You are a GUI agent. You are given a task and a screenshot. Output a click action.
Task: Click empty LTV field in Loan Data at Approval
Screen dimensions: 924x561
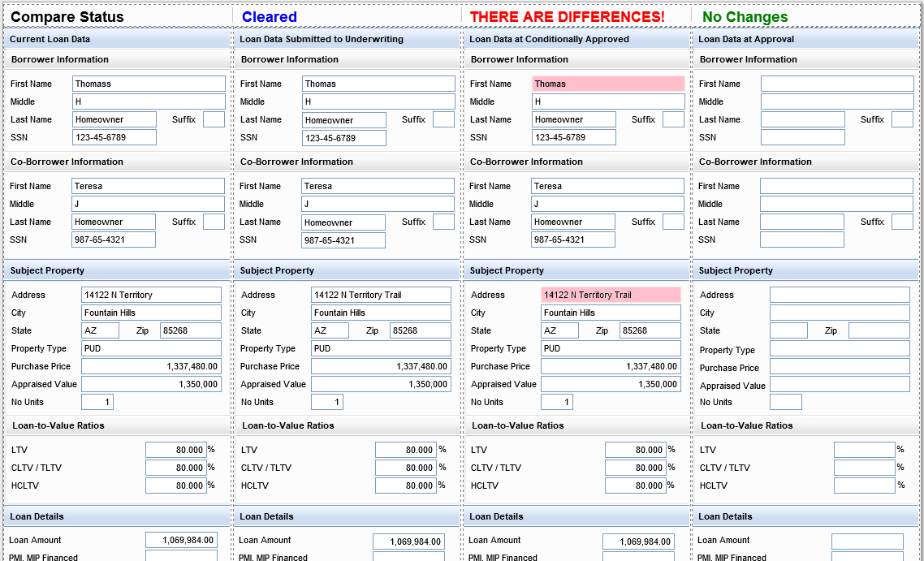pyautogui.click(x=865, y=450)
